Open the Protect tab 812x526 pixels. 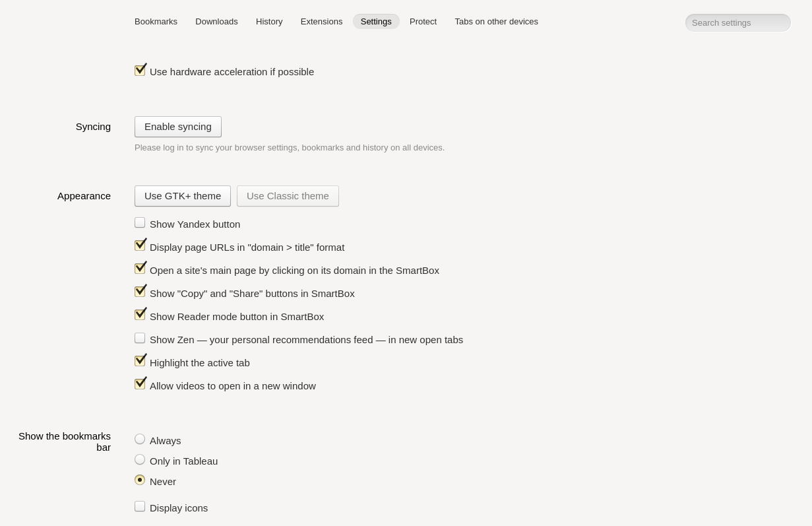[423, 22]
